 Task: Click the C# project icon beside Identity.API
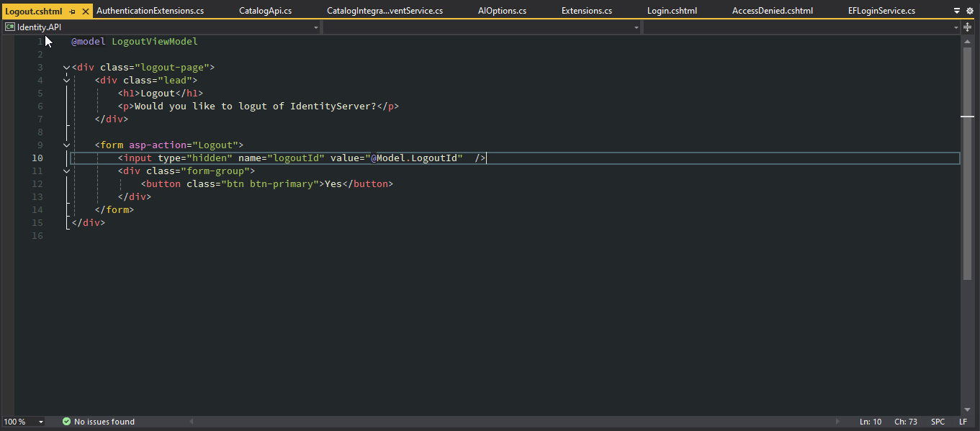(10, 27)
